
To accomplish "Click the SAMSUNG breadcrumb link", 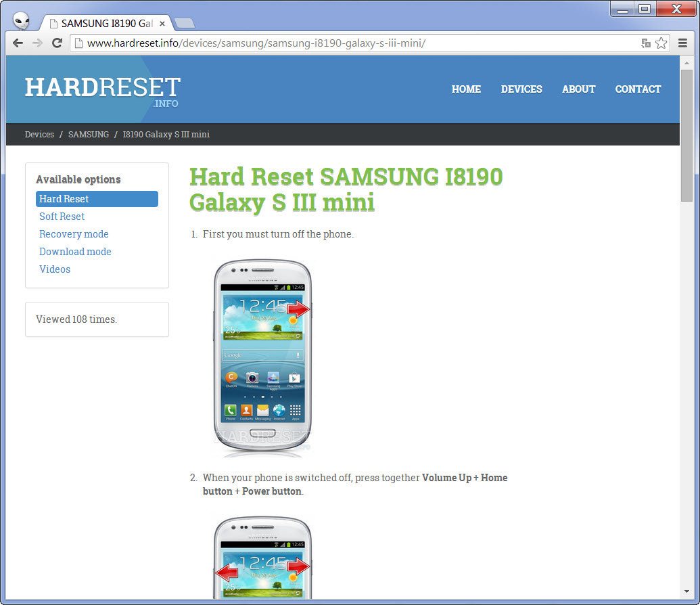I will 89,135.
